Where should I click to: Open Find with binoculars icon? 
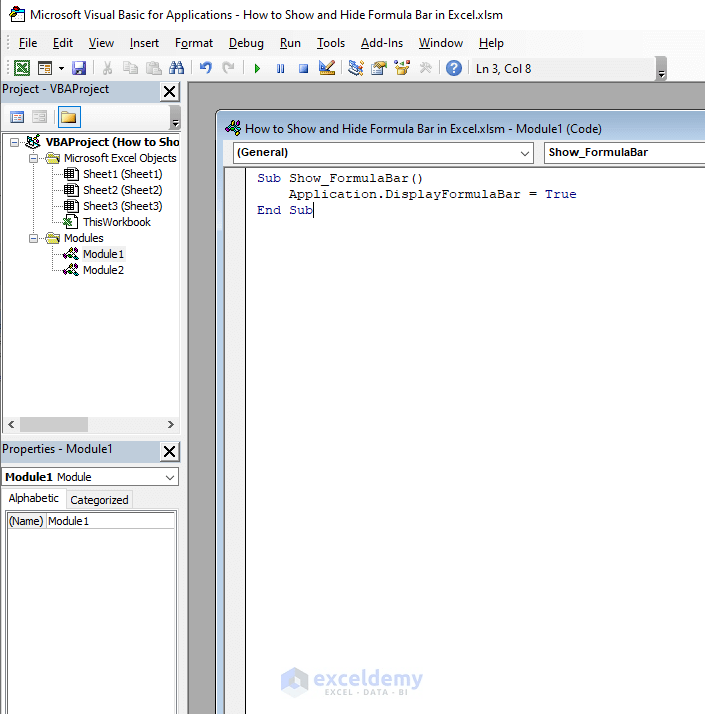177,68
